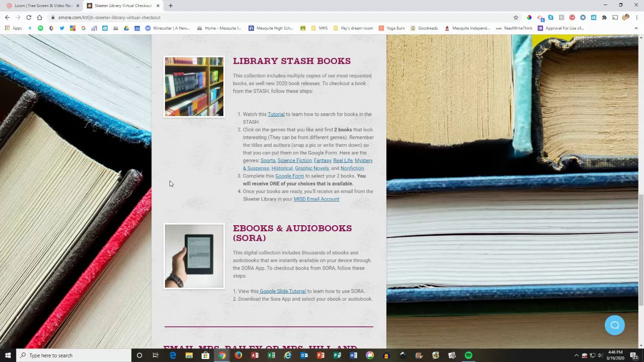
Task: Show hidden system tray icons
Action: (x=577, y=355)
